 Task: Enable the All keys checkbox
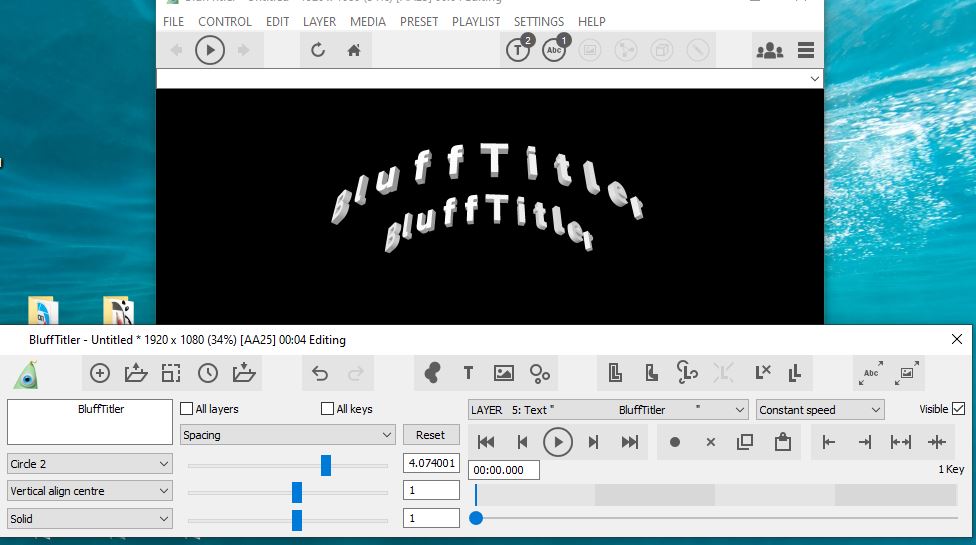pos(327,409)
